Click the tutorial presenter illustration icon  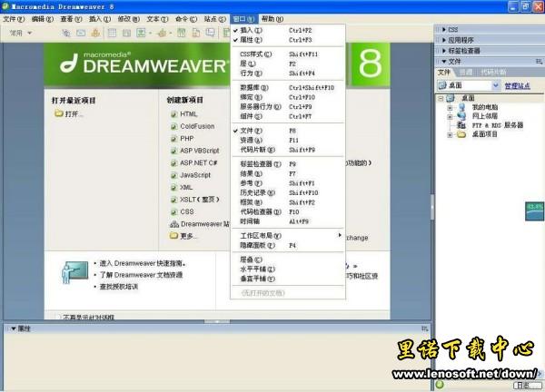[74, 272]
